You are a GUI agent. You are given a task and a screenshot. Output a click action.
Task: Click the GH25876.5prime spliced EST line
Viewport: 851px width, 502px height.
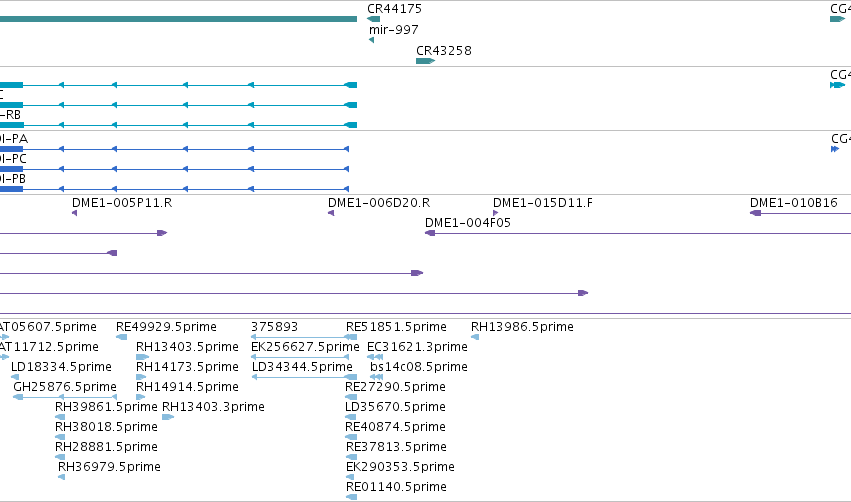65,397
